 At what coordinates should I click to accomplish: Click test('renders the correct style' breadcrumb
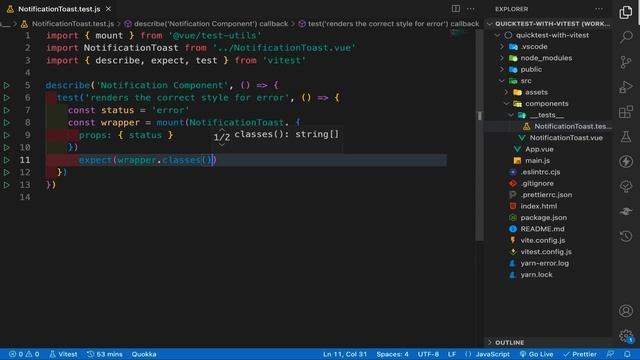pyautogui.click(x=389, y=24)
